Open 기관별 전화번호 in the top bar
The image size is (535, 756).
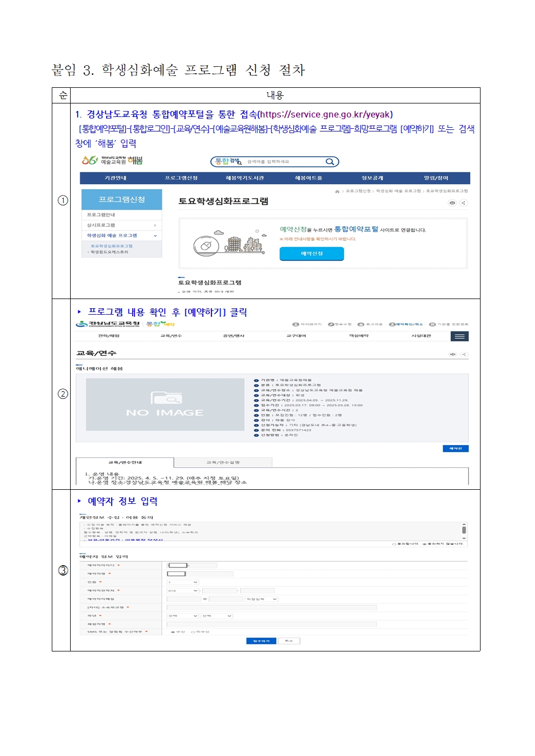[449, 324]
